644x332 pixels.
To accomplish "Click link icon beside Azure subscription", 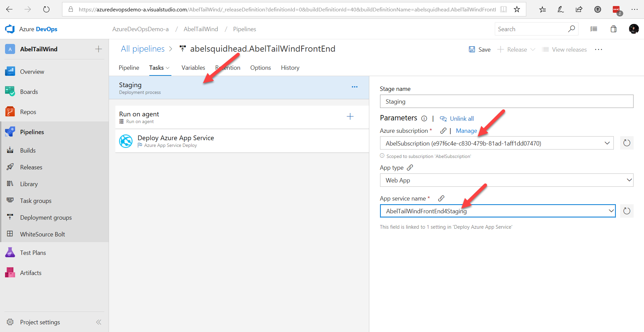I will point(443,131).
